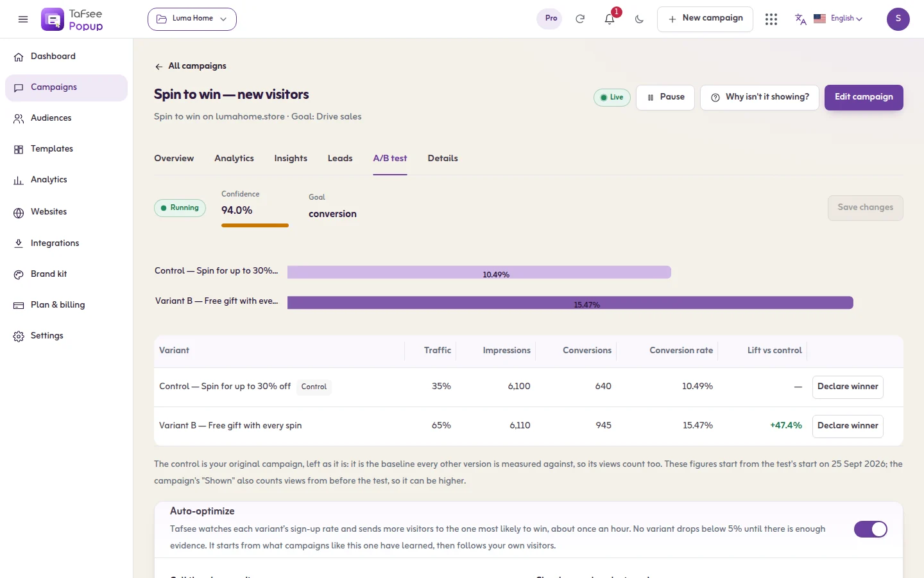The height and width of the screenshot is (578, 924).
Task: Open Dashboard in the sidebar
Action: click(x=67, y=57)
